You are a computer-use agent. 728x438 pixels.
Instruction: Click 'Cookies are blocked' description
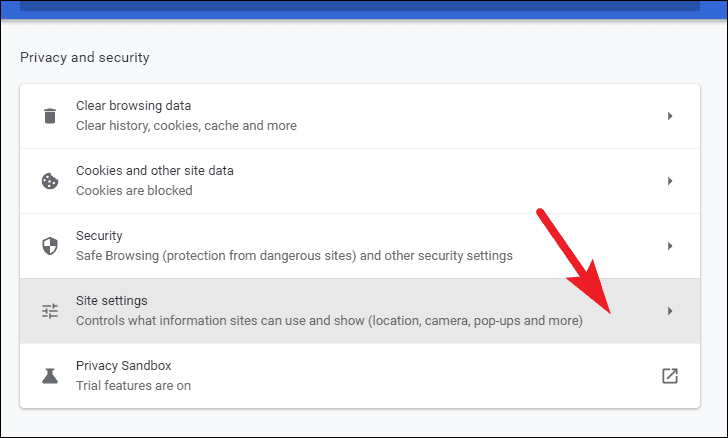point(134,191)
